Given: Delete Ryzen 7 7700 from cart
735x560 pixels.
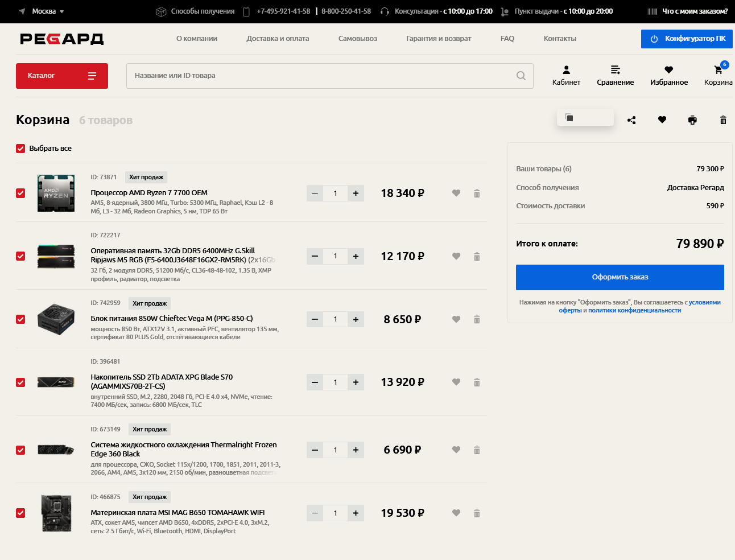Looking at the screenshot, I should point(477,193).
